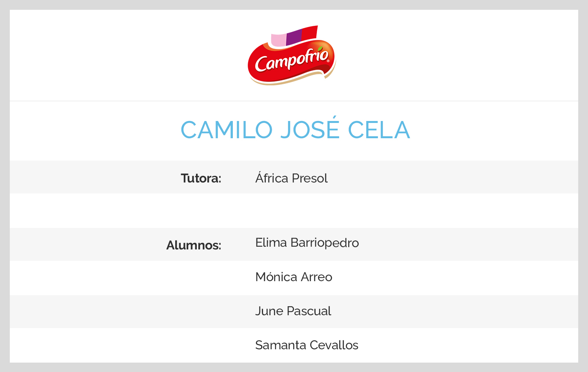Viewport: 588px width, 372px height.
Task: Select student Mónica Arreo
Action: 294,276
